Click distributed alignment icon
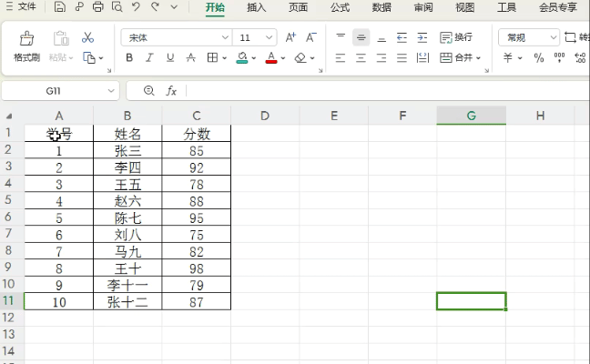Screen dimensions: 590x364 point(422,58)
